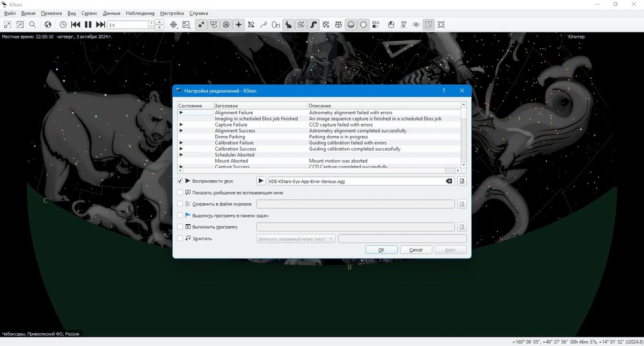644x346 pixels.
Task: Click the Cancel button
Action: 416,250
